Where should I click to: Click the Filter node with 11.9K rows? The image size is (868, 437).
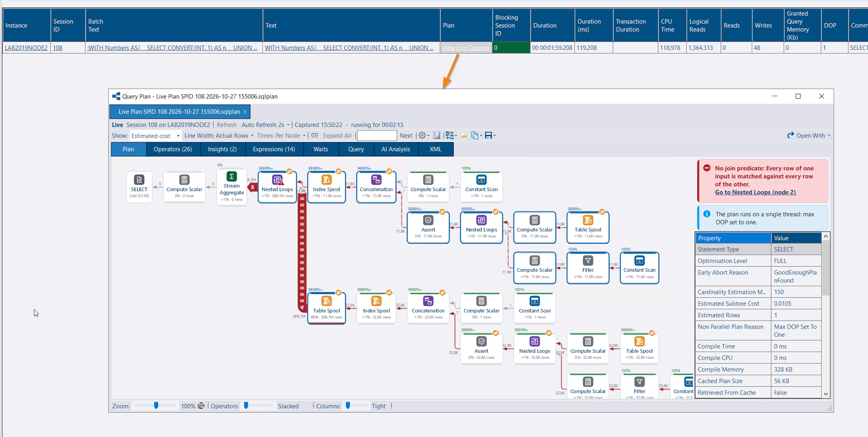tap(588, 268)
